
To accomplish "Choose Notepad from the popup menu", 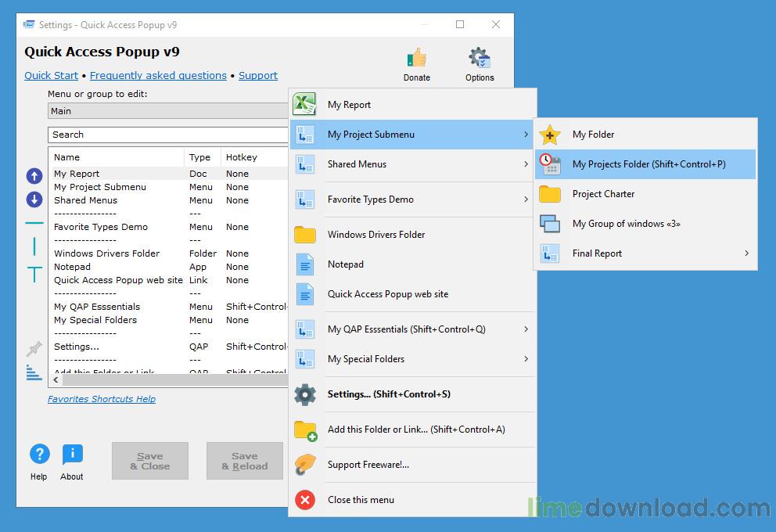I will click(x=346, y=264).
